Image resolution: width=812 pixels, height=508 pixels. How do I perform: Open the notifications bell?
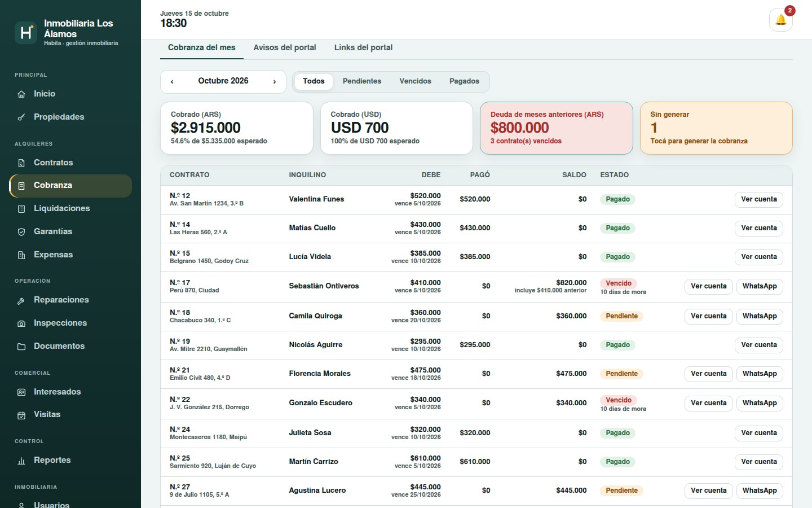[x=781, y=20]
